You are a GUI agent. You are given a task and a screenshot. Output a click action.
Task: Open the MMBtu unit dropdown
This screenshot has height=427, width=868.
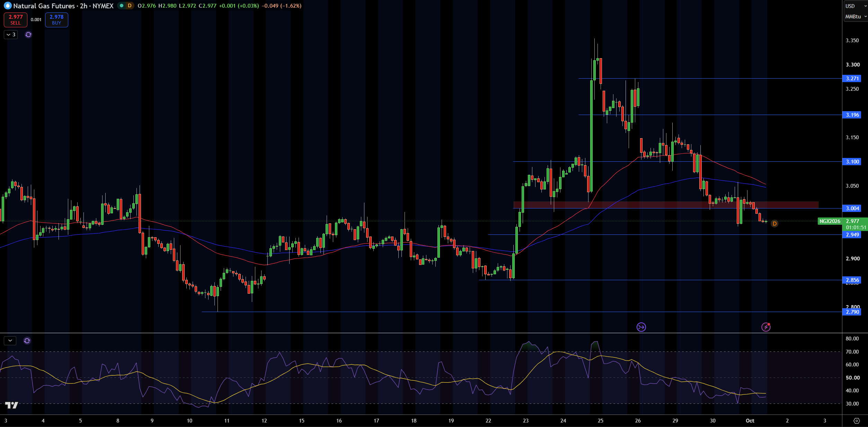[855, 16]
